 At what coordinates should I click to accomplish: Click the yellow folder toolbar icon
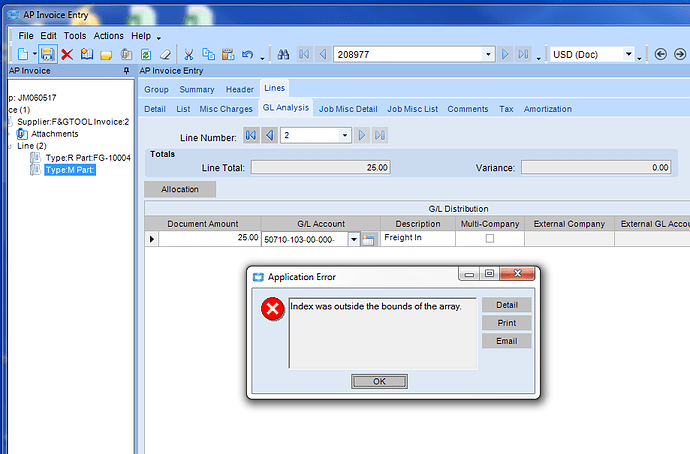point(106,55)
